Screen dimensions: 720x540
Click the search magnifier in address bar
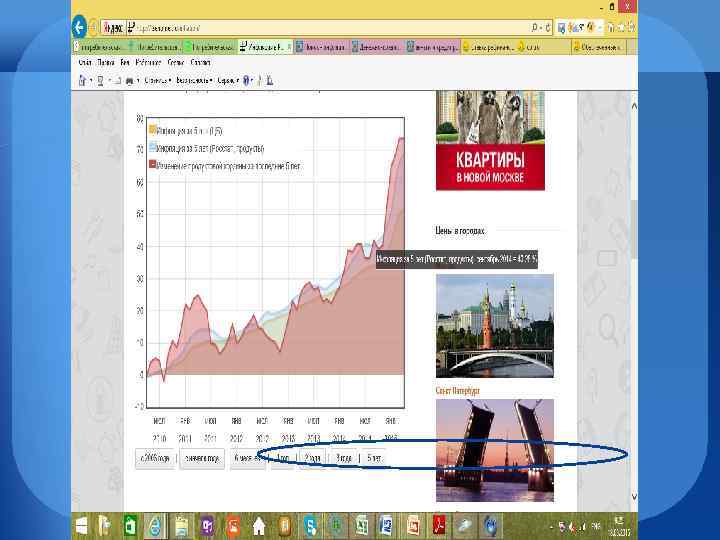pos(535,28)
